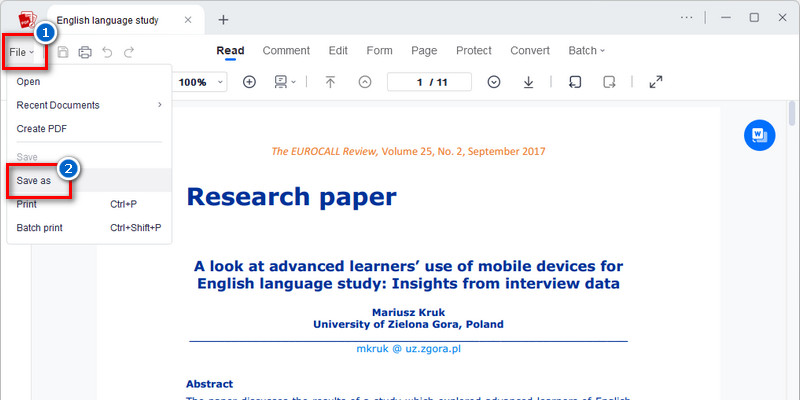Switch to the Protect tab
The width and height of the screenshot is (800, 400).
click(x=473, y=51)
